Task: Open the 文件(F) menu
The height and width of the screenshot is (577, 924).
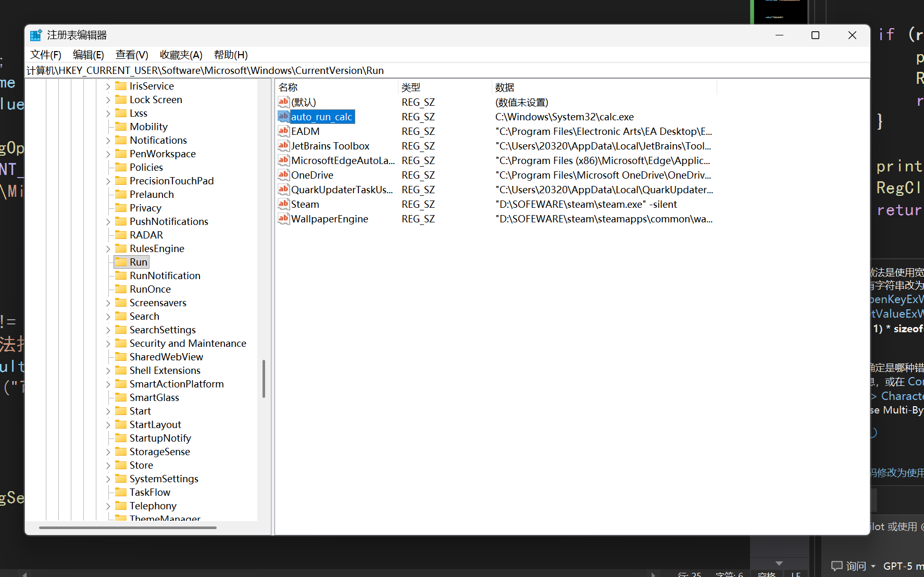Action: tap(45, 55)
